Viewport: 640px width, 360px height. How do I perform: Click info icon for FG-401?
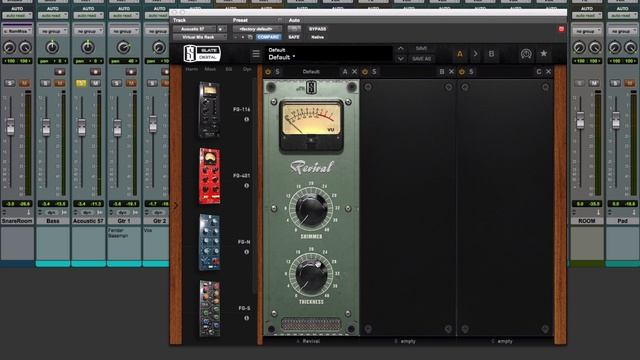click(x=247, y=186)
